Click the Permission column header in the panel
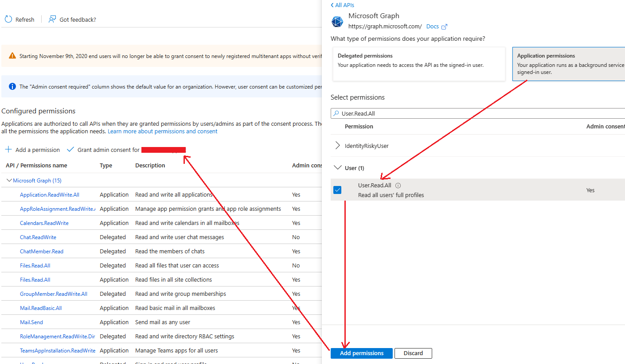 (x=359, y=126)
